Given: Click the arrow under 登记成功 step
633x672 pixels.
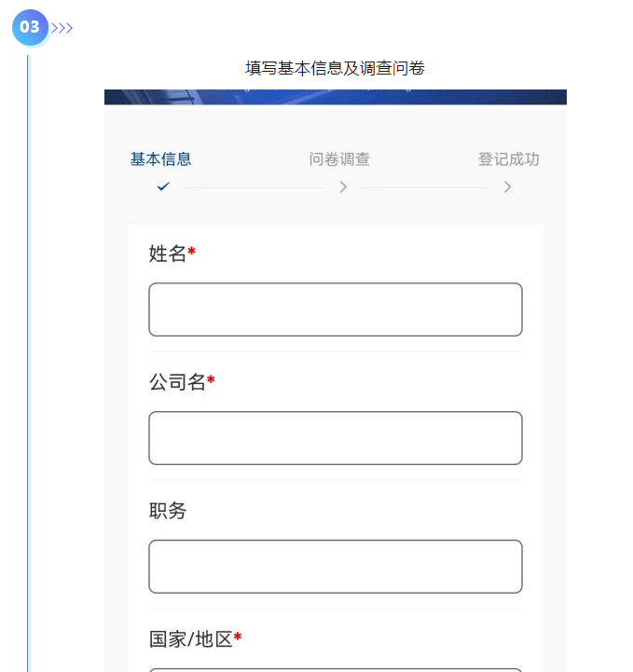Looking at the screenshot, I should coord(507,186).
